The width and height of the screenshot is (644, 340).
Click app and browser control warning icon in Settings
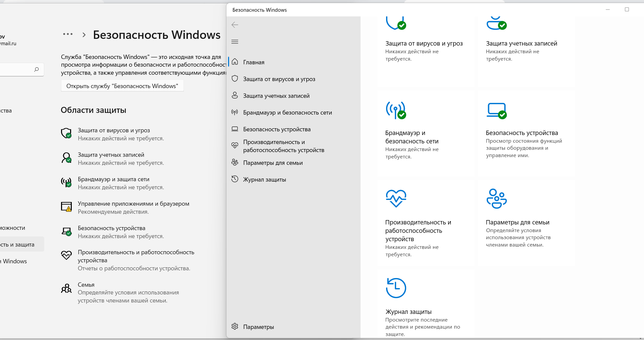(x=66, y=207)
